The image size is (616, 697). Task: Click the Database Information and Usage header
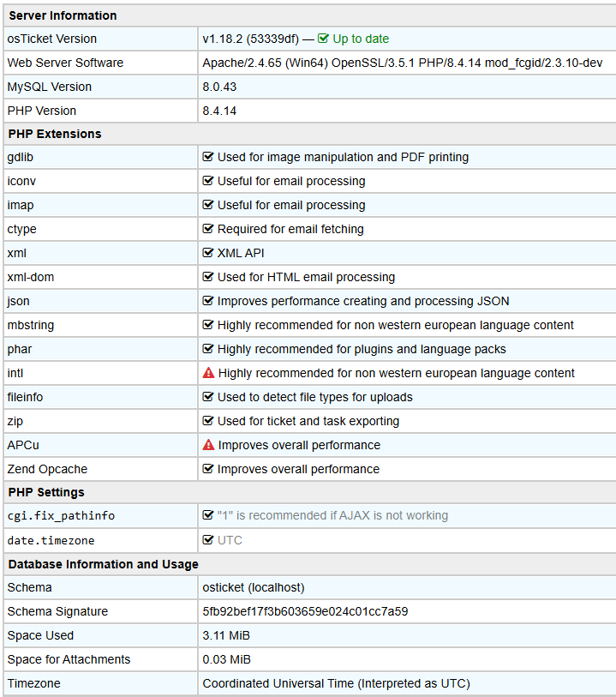coord(103,564)
